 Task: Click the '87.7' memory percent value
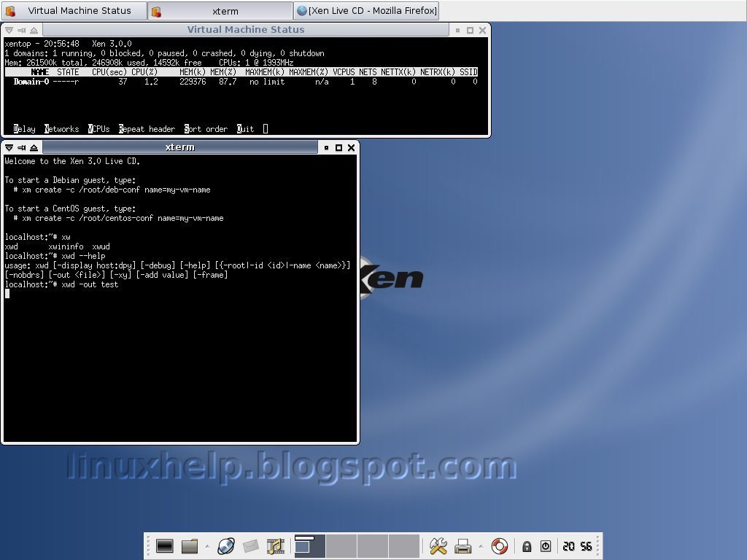tap(228, 82)
